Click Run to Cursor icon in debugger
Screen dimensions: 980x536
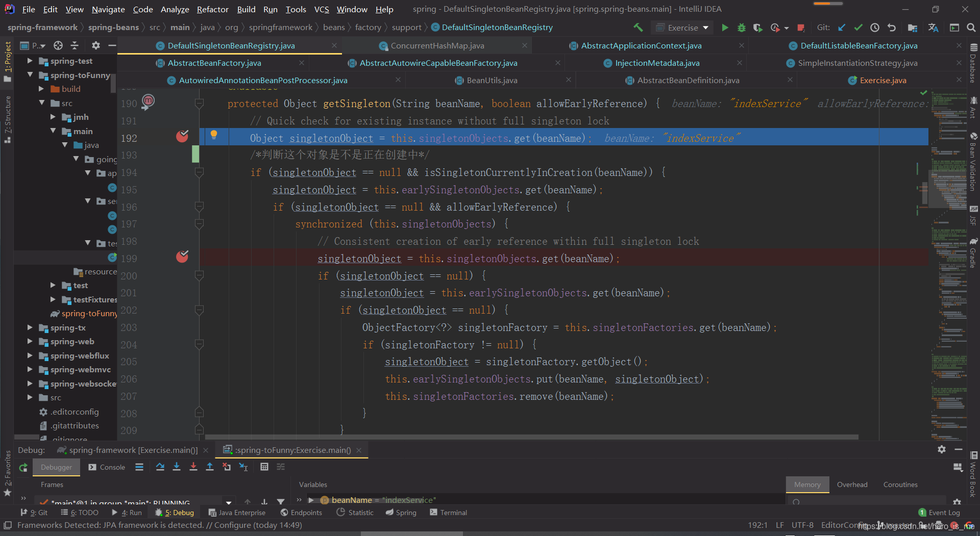(x=243, y=467)
